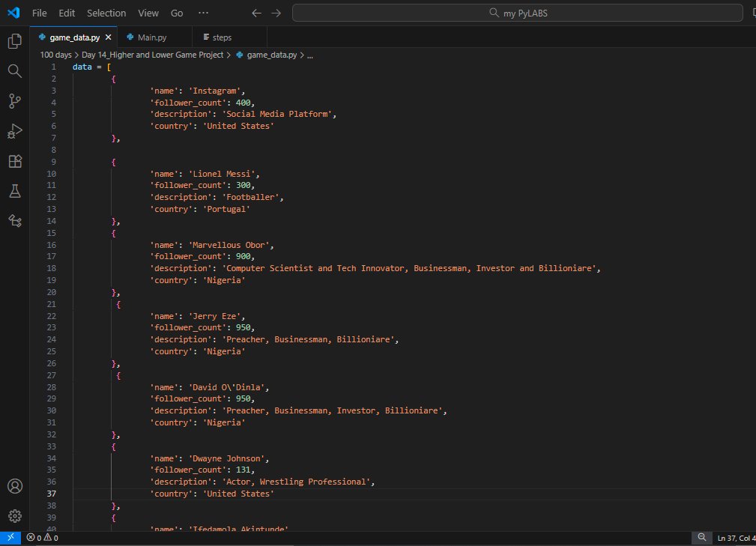The height and width of the screenshot is (546, 756).
Task: Click the VS Code logo icon
Action: click(x=13, y=13)
